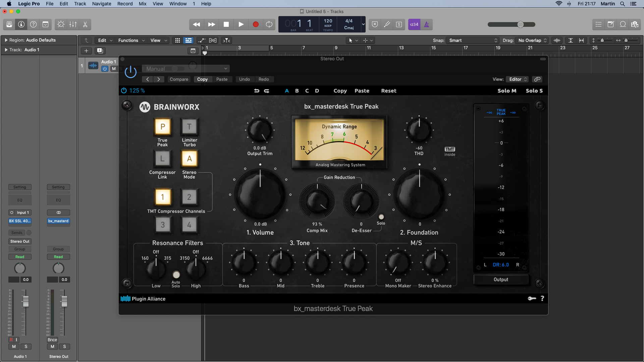This screenshot has width=644, height=362.
Task: Click the Stereo Mode A button
Action: click(189, 158)
